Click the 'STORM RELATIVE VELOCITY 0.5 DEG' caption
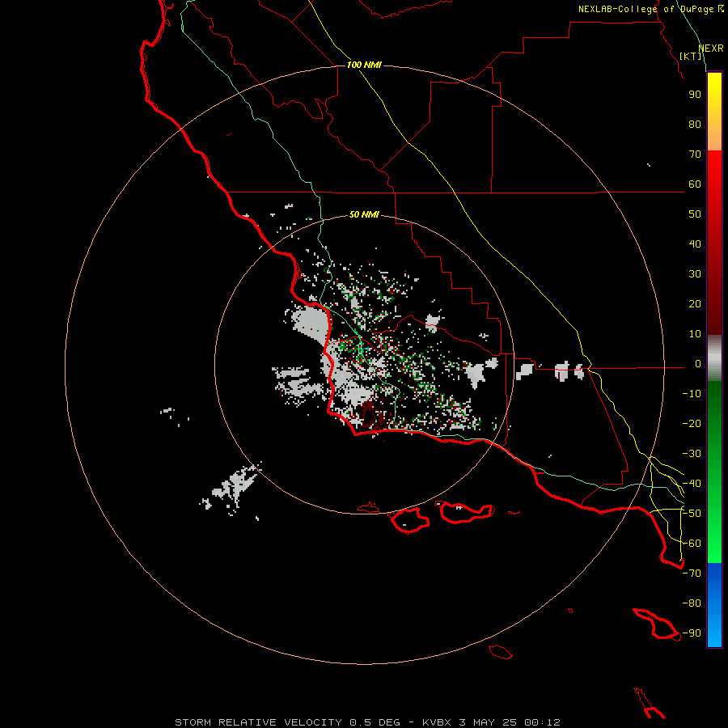This screenshot has width=728, height=728. pyautogui.click(x=287, y=722)
